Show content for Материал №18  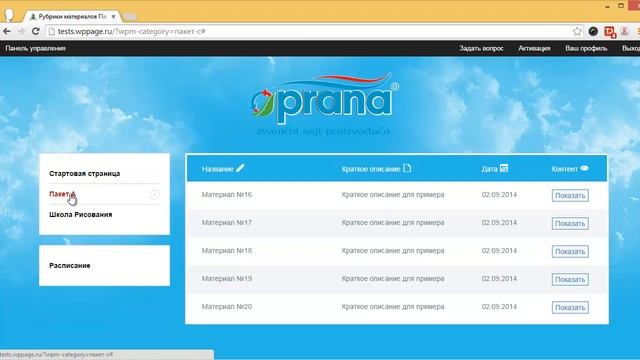[x=570, y=251]
